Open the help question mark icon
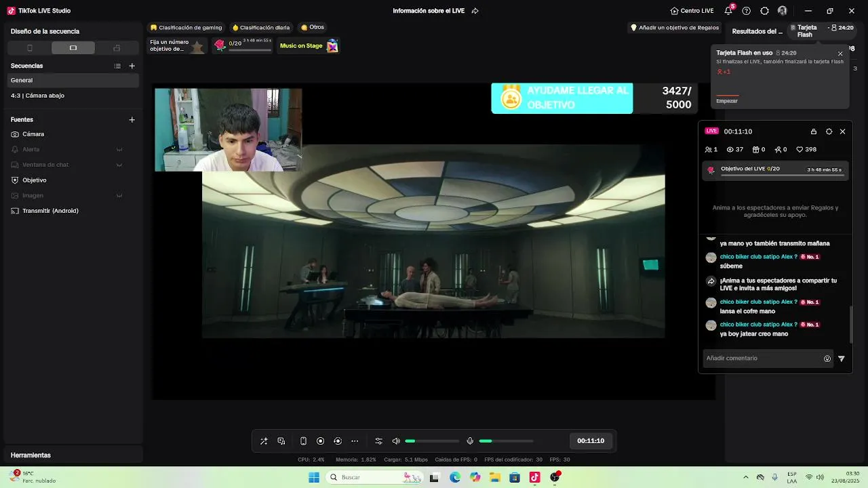 click(747, 11)
